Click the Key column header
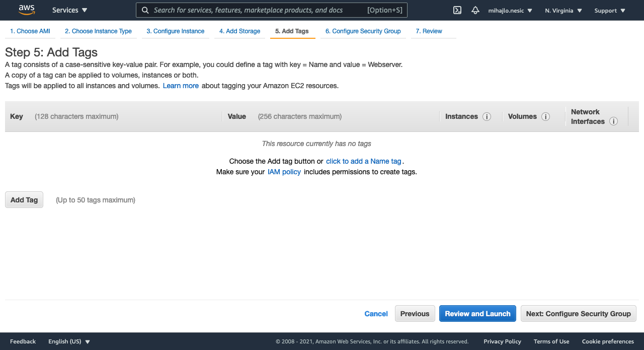The image size is (644, 350). coord(17,116)
